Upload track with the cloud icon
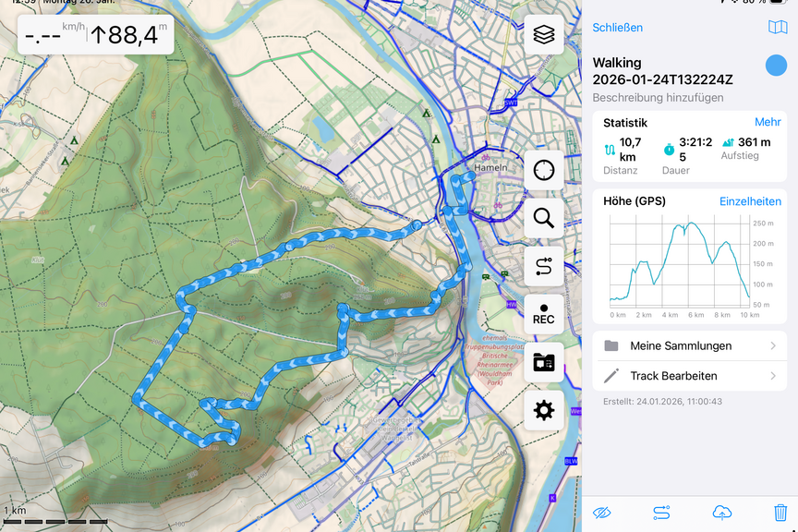Viewport: 798px width, 532px height. coord(721,512)
